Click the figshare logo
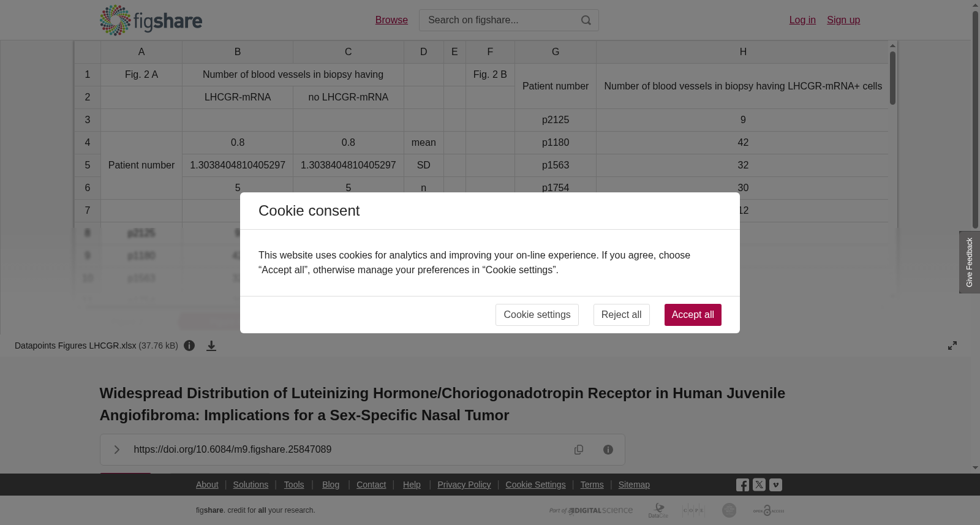The height and width of the screenshot is (525, 980). (x=151, y=20)
